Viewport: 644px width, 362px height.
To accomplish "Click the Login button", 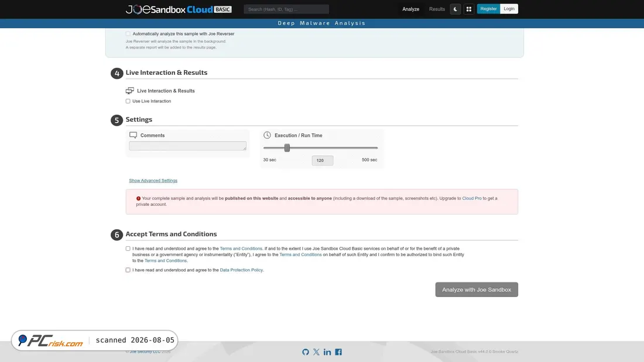I will click(509, 9).
